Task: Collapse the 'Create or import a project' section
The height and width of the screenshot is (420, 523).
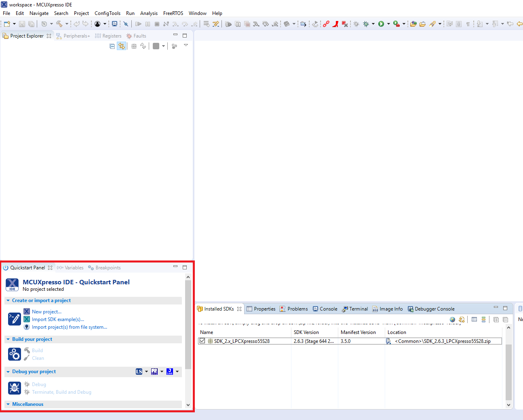Action: point(8,300)
